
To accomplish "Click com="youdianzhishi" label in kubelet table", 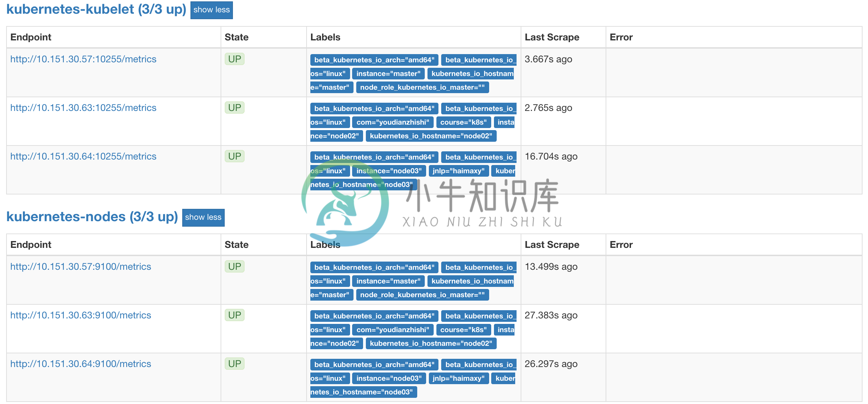I will (x=393, y=122).
